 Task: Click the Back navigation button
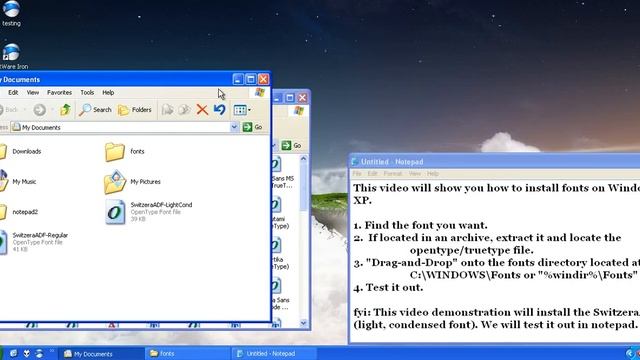click(x=9, y=109)
